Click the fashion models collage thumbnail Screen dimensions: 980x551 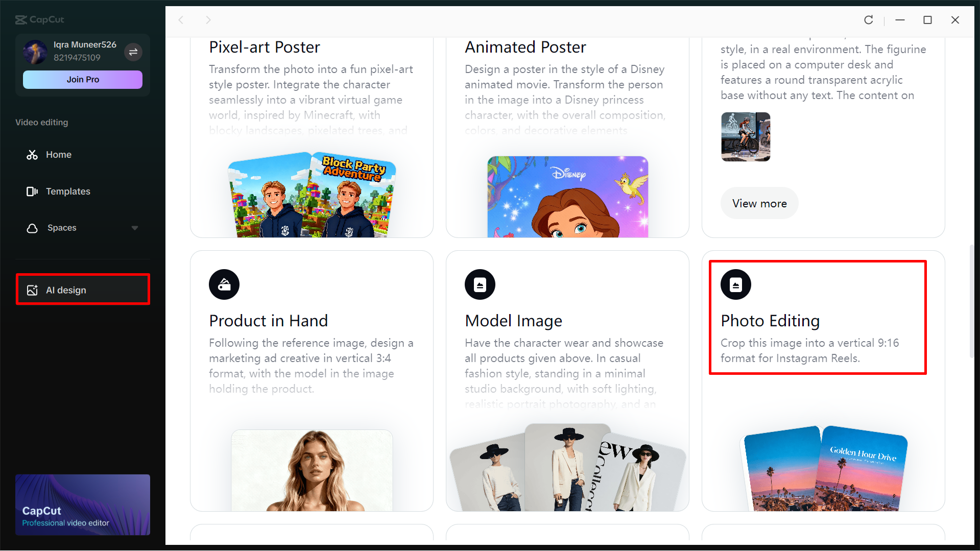[x=567, y=467]
